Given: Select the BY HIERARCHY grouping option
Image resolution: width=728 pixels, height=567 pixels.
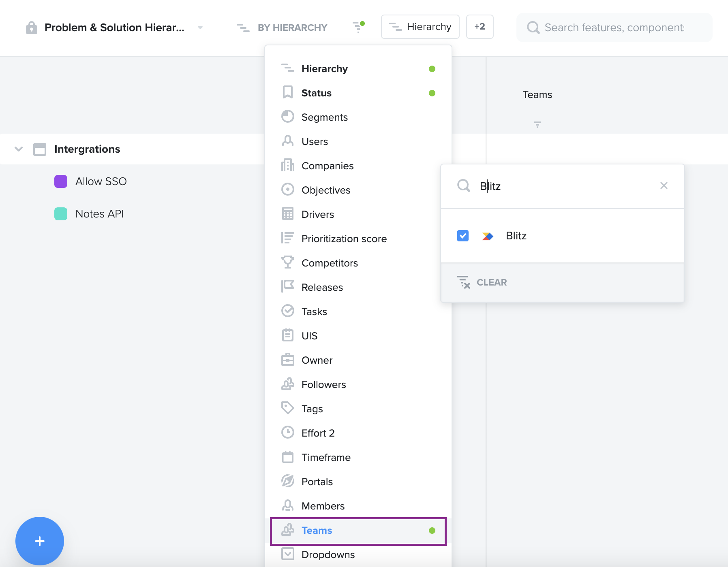Looking at the screenshot, I should tap(282, 28).
